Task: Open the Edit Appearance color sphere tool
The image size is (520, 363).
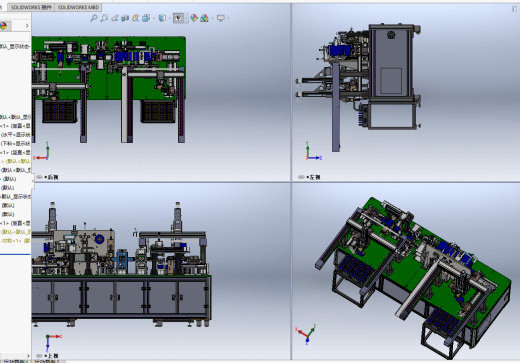Action: (x=194, y=18)
